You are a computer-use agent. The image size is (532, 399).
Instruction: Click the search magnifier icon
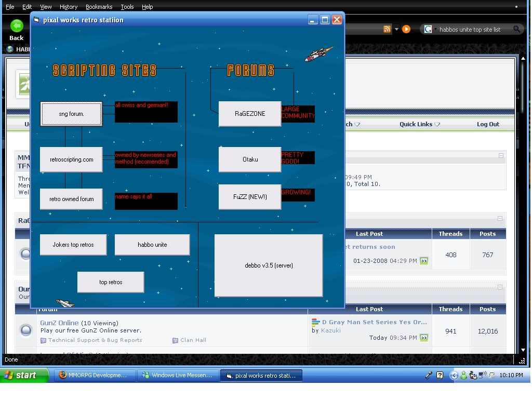click(516, 30)
